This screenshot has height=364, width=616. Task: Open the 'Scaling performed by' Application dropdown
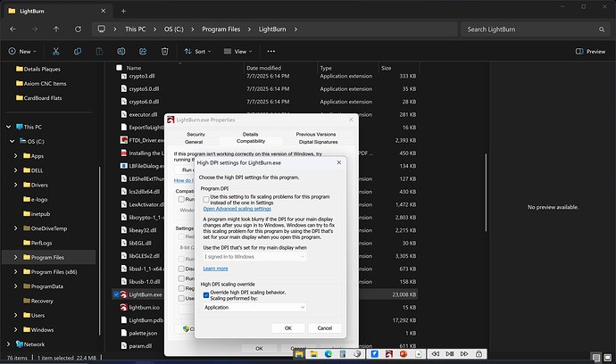click(x=254, y=308)
